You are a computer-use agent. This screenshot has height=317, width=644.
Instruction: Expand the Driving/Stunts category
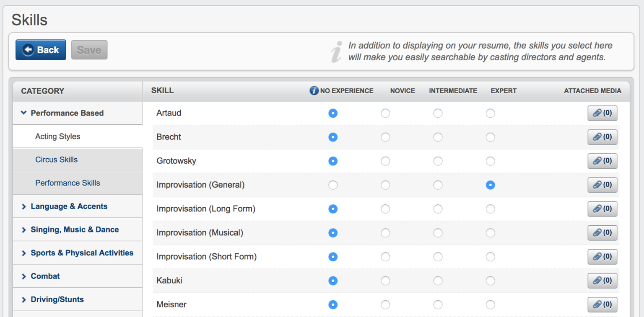point(57,299)
